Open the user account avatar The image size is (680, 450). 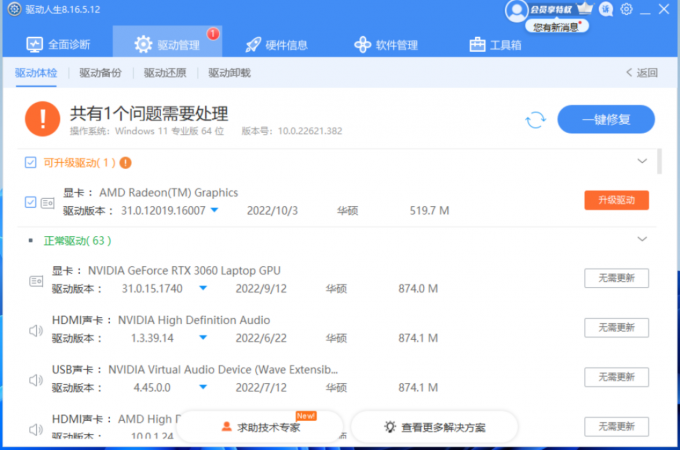(x=516, y=10)
